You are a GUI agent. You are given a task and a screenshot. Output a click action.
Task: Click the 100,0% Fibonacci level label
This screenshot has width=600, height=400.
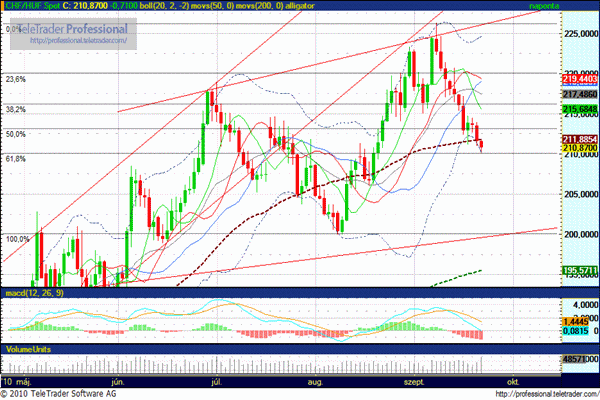[19, 239]
